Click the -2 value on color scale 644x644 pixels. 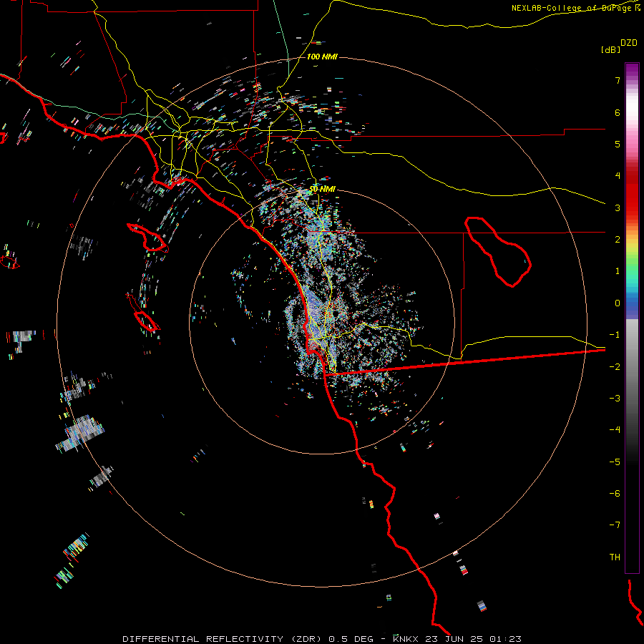point(615,367)
